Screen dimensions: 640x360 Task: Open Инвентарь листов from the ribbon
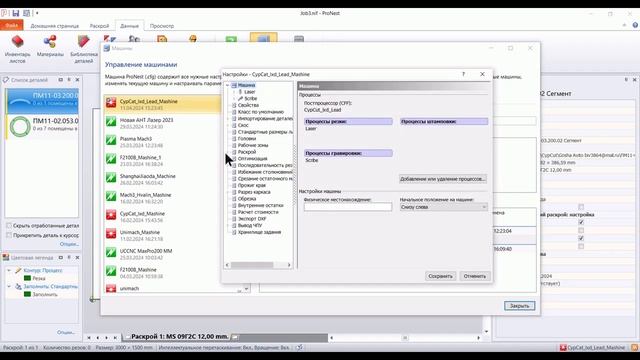tap(17, 49)
